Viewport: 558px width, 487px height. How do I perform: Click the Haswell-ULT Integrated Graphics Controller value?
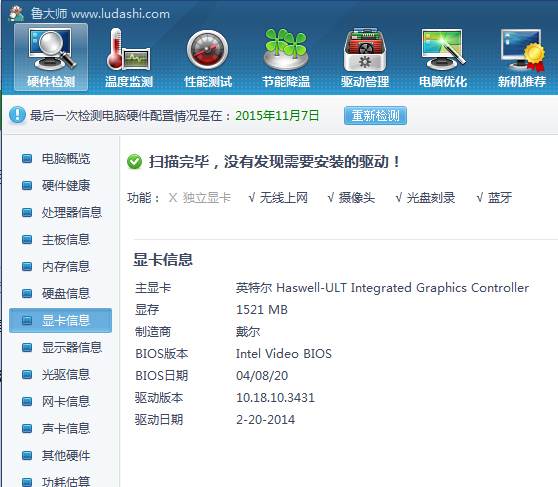402,288
